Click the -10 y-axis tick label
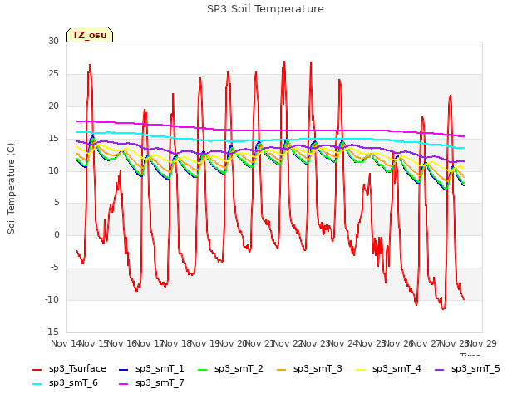Screen dimensions: 532x399 pos(52,299)
